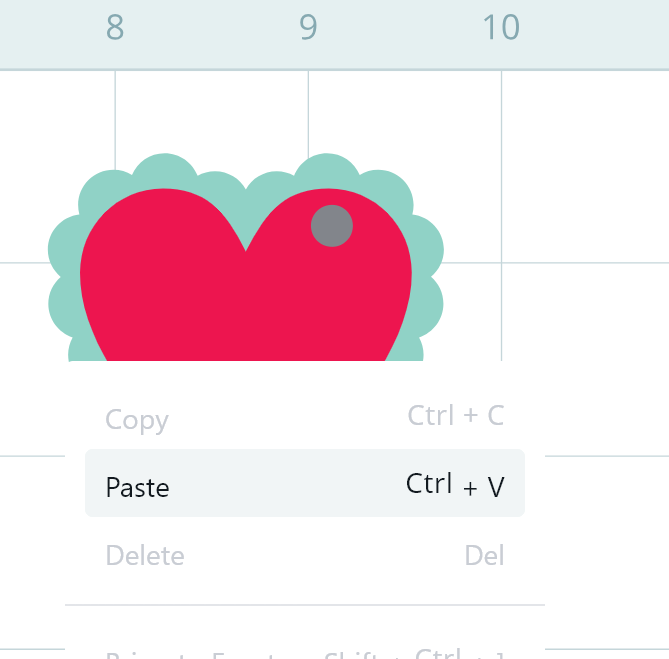
Task: Click the Ctrl + C shortcut label
Action: click(x=455, y=416)
